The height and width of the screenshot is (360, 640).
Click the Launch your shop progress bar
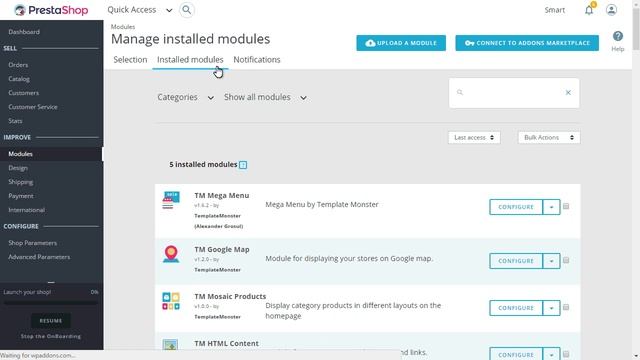(x=51, y=302)
